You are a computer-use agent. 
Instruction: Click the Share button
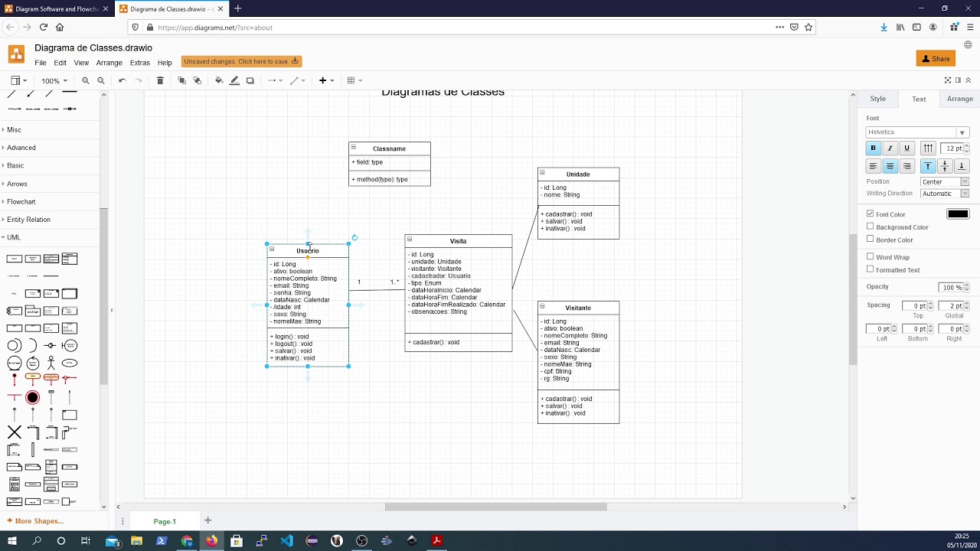(x=936, y=58)
